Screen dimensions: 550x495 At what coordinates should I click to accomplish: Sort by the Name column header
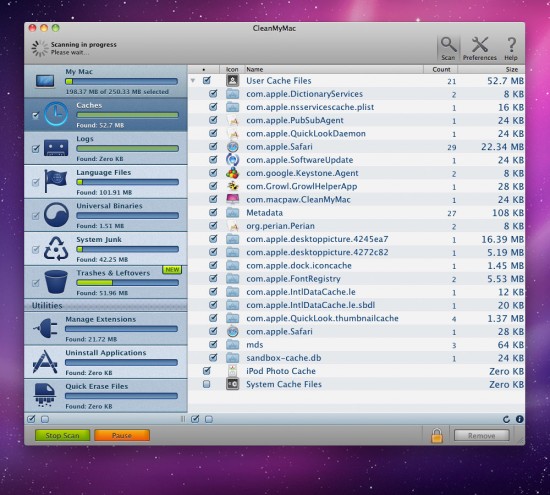tap(334, 69)
